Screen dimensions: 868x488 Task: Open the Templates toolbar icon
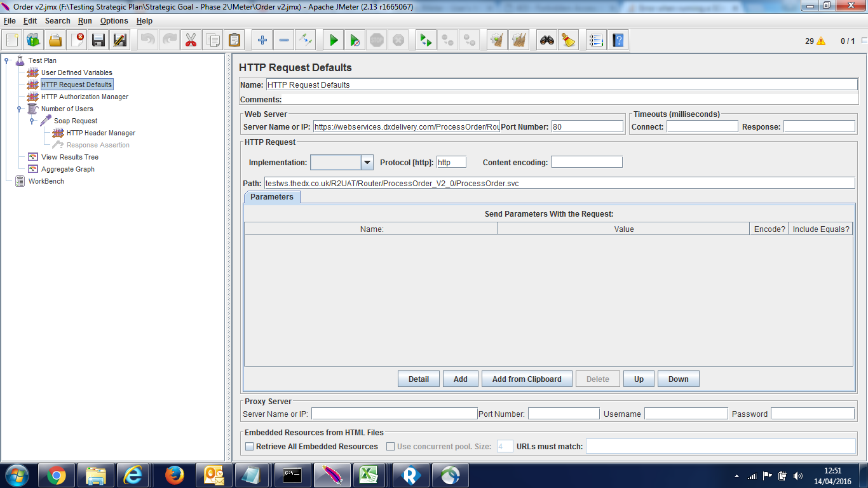pyautogui.click(x=34, y=41)
